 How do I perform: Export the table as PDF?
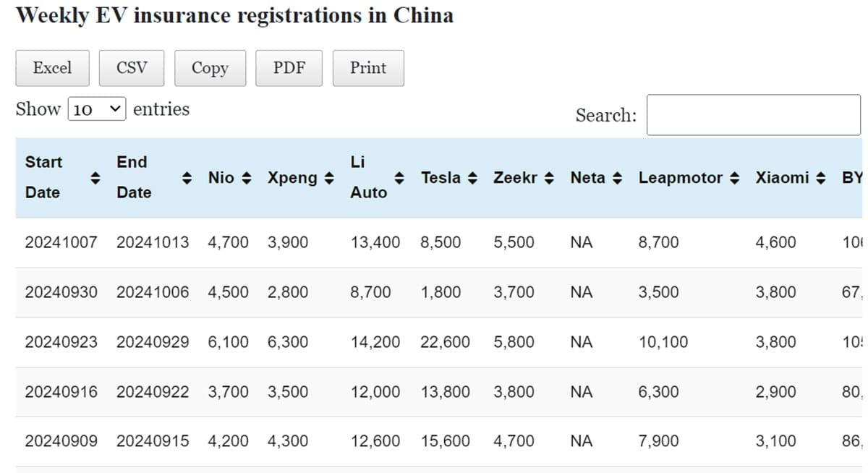click(x=289, y=68)
